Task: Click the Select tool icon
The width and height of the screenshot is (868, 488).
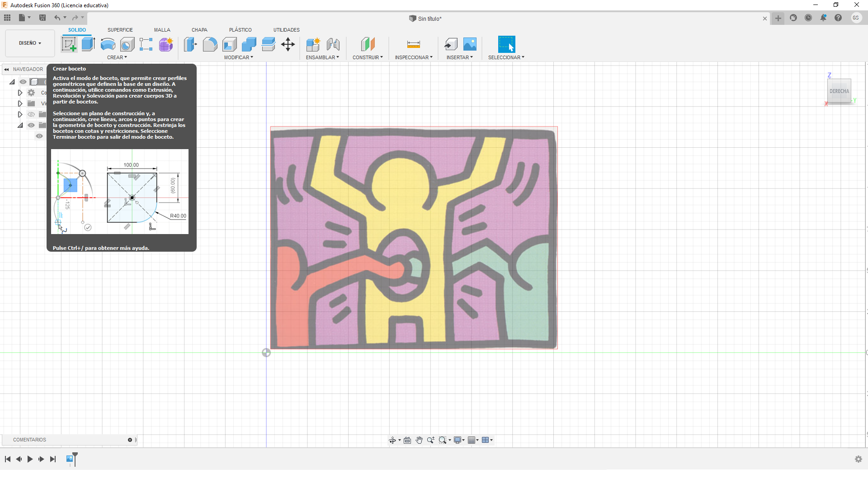Action: 506,44
